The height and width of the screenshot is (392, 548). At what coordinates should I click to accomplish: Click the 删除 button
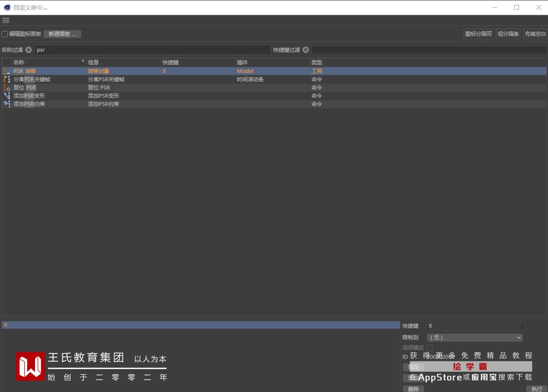(x=414, y=389)
